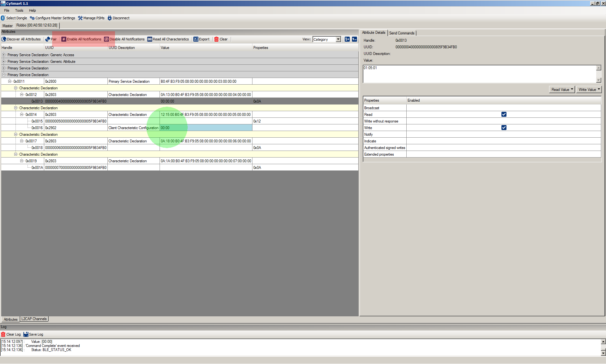The height and width of the screenshot is (364, 606).
Task: Click the Disconnect toolbar button
Action: [118, 18]
